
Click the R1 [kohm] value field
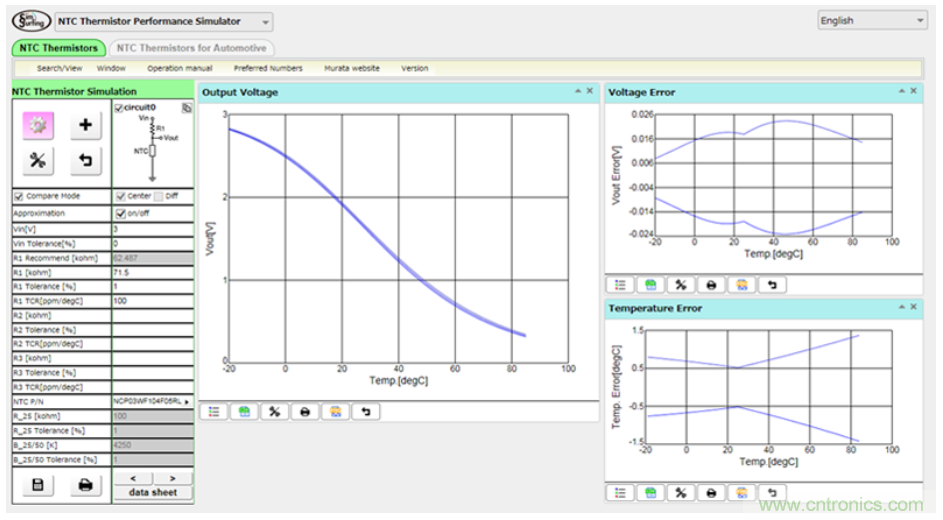[153, 271]
